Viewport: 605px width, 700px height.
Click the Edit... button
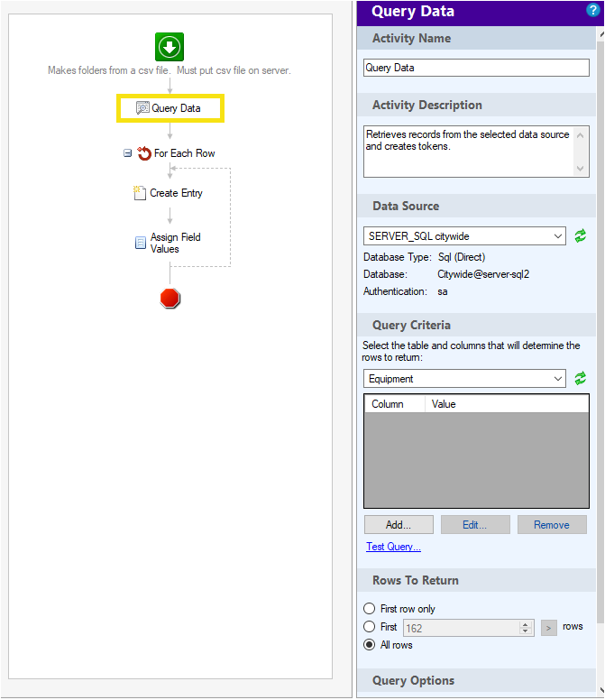tap(475, 525)
